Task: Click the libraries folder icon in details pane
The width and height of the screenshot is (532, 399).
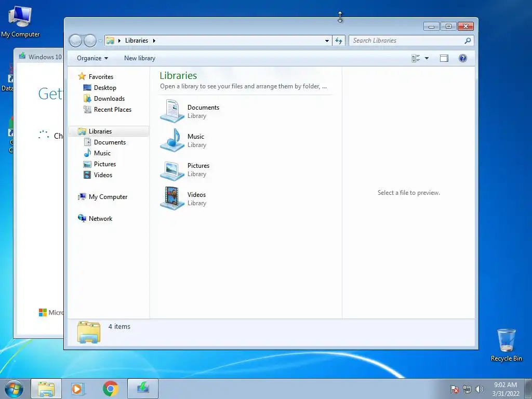Action: [88, 332]
